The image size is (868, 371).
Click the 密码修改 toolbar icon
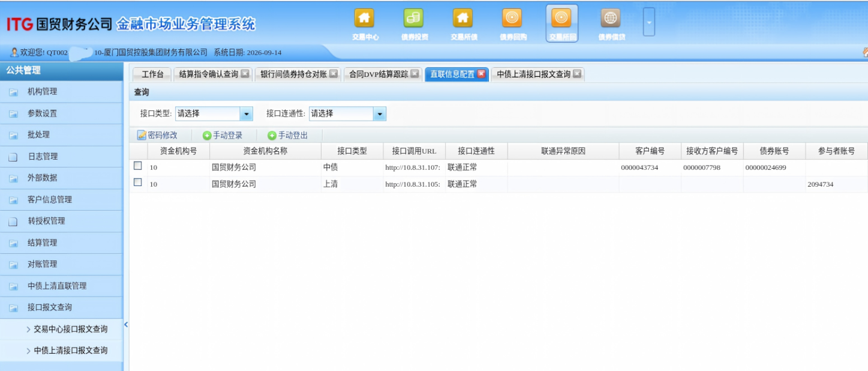142,136
